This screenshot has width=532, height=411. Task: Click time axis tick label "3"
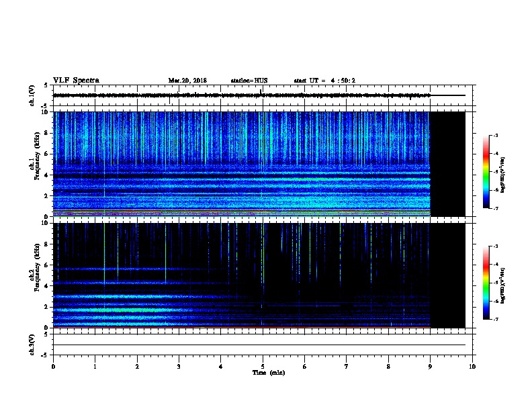tap(179, 366)
